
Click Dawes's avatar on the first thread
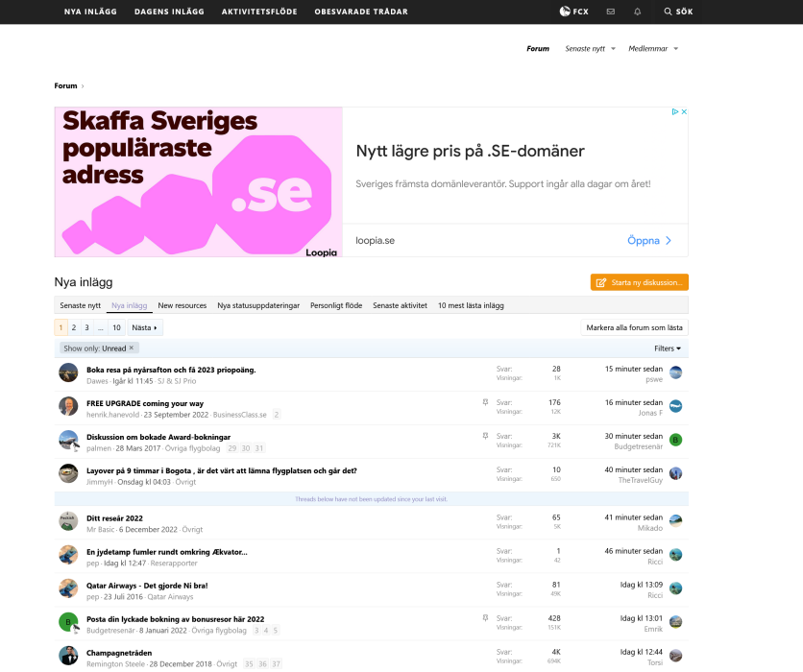68,372
